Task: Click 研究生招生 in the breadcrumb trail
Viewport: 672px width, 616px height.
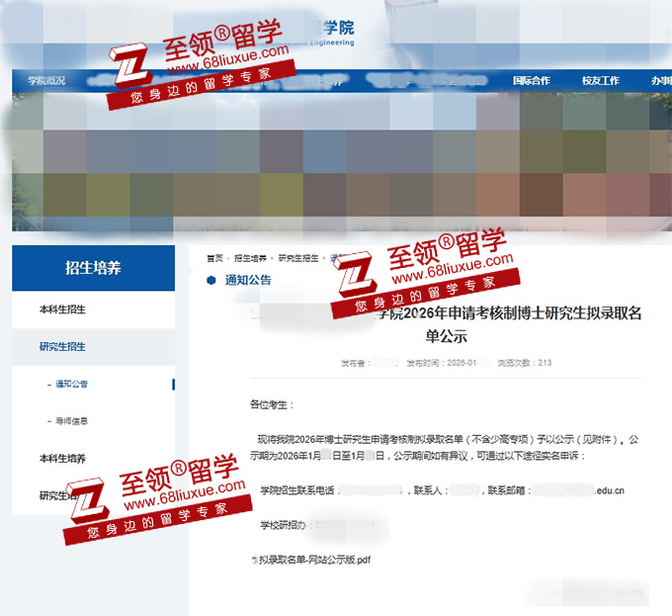Action: pyautogui.click(x=297, y=258)
